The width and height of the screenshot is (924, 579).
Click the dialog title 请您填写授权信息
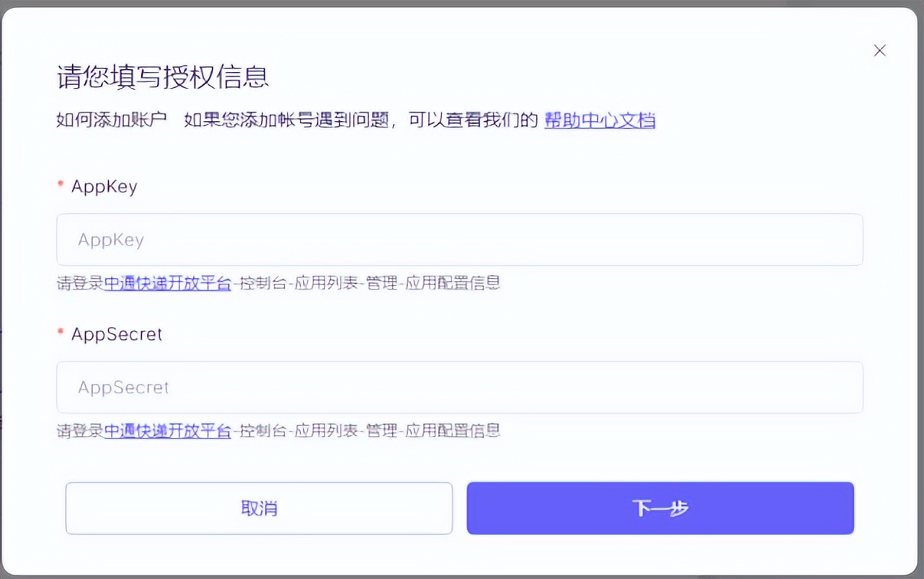tap(162, 78)
